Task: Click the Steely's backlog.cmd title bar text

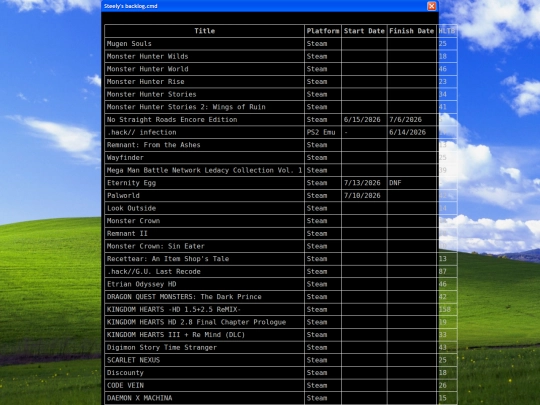Action: point(131,6)
